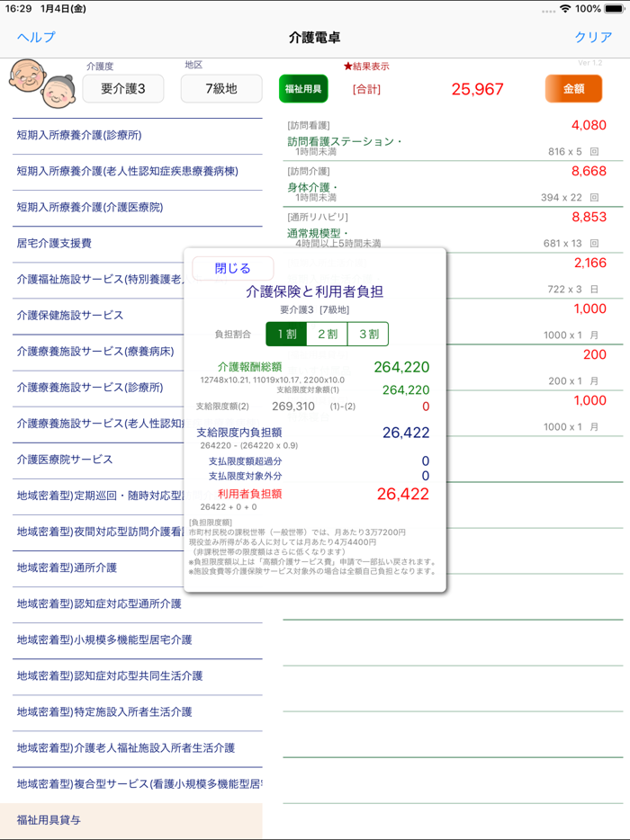Tap the 回 icon beside 816 x 5
The height and width of the screenshot is (840, 630).
pos(594,152)
